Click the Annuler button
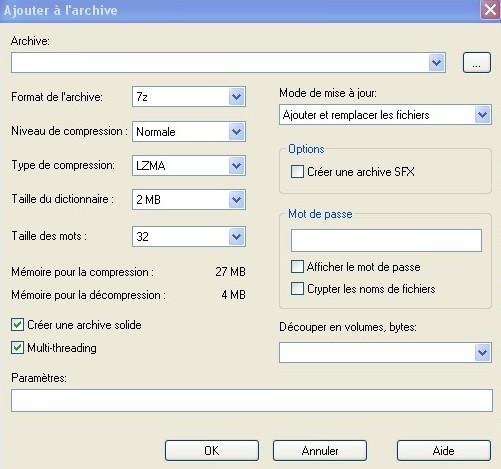Image resolution: width=501 pixels, height=469 pixels. (x=320, y=451)
